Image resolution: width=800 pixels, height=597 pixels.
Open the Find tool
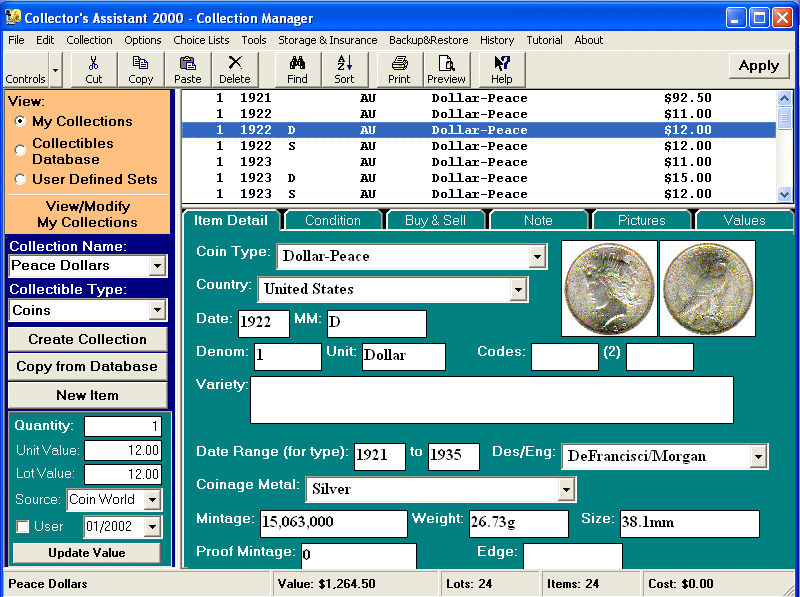(x=297, y=68)
